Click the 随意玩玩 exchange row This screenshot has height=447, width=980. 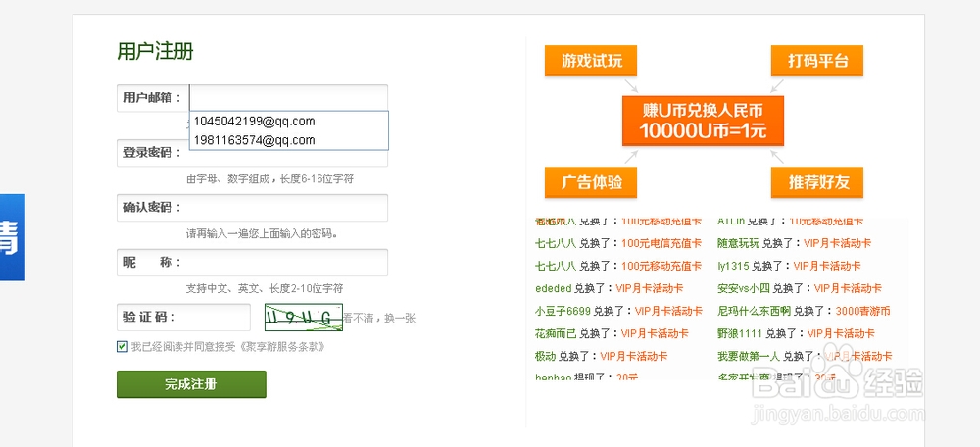point(795,243)
